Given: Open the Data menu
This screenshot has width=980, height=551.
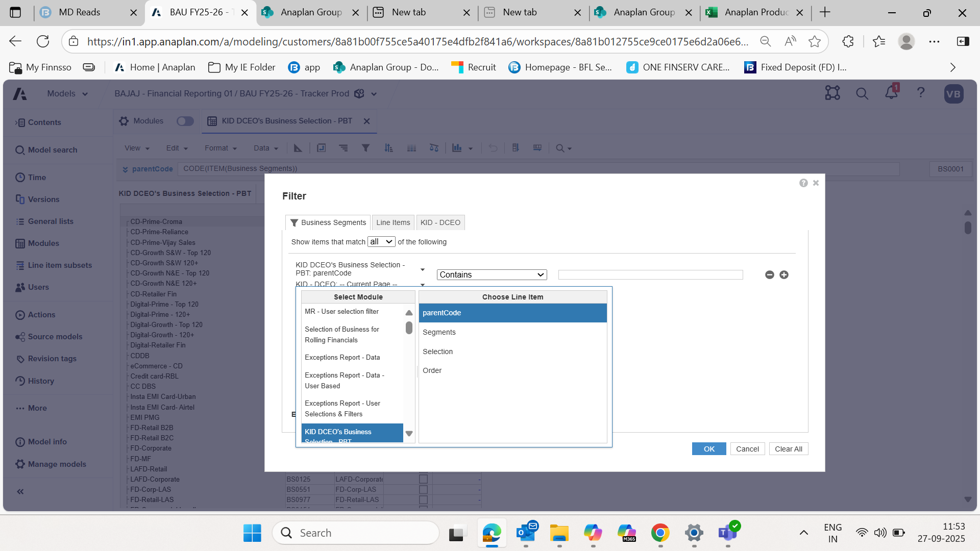Looking at the screenshot, I should click(x=266, y=148).
